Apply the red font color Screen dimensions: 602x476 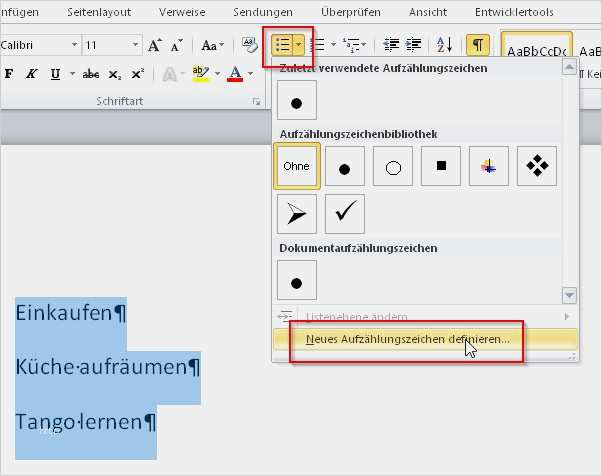pyautogui.click(x=235, y=74)
